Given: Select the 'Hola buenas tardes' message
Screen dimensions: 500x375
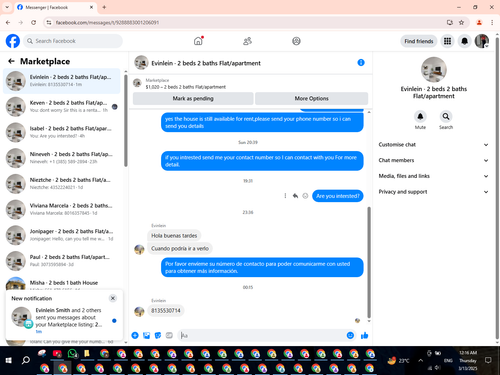Looking at the screenshot, I should (x=174, y=235).
